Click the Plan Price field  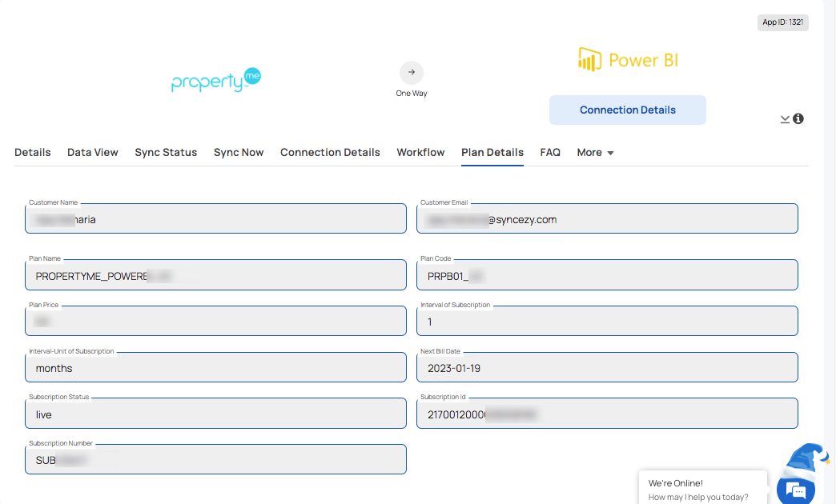[x=215, y=321]
